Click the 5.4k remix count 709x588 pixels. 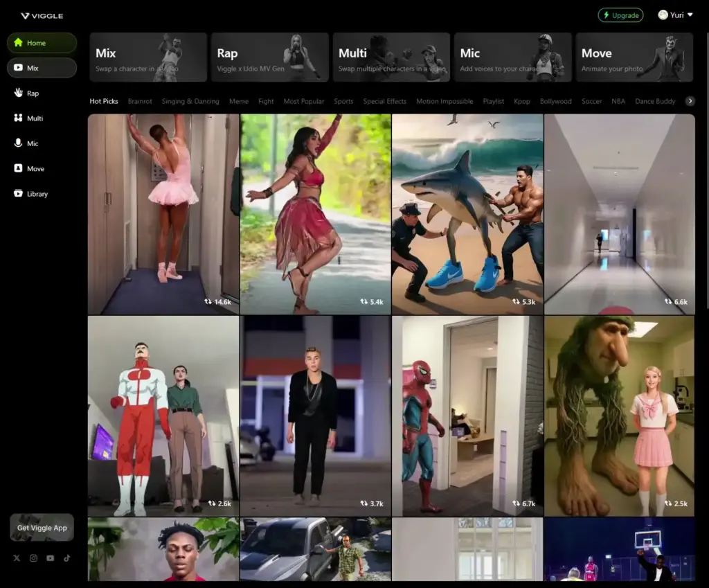click(372, 302)
